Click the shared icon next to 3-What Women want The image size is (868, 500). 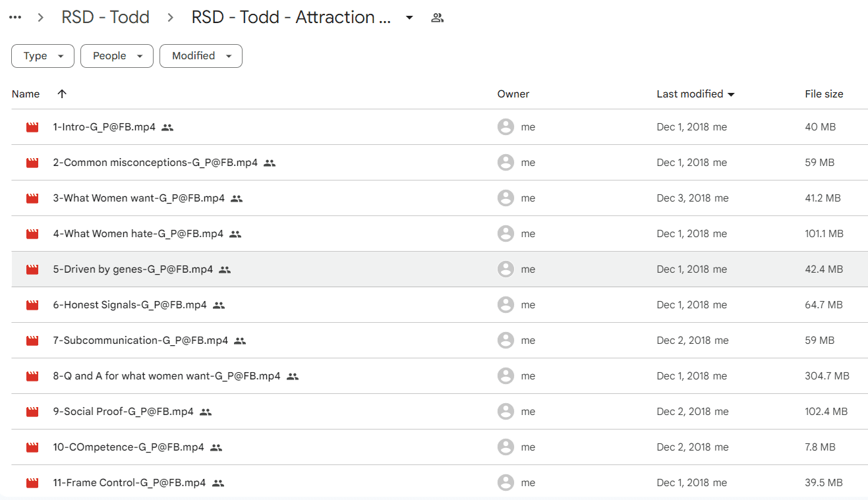coord(237,198)
